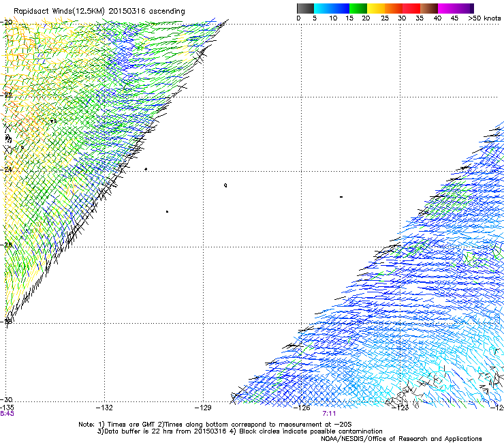Click the -30 latitude axis label

[7, 400]
